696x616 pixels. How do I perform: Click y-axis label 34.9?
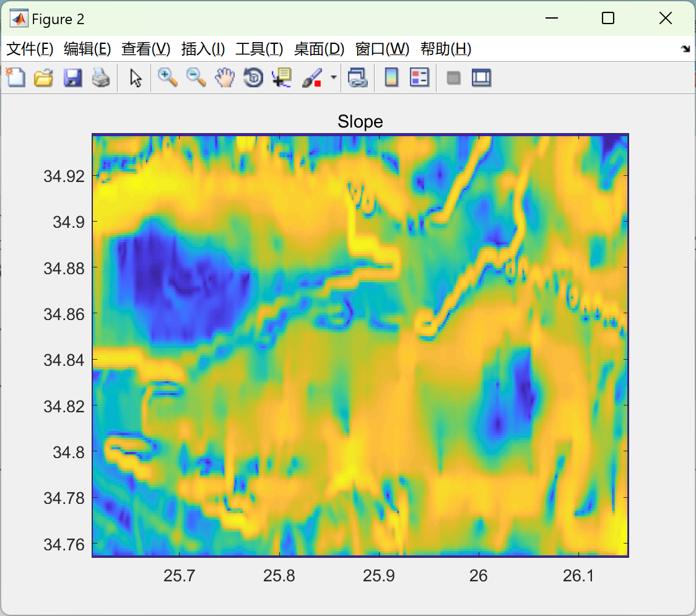pyautogui.click(x=68, y=222)
